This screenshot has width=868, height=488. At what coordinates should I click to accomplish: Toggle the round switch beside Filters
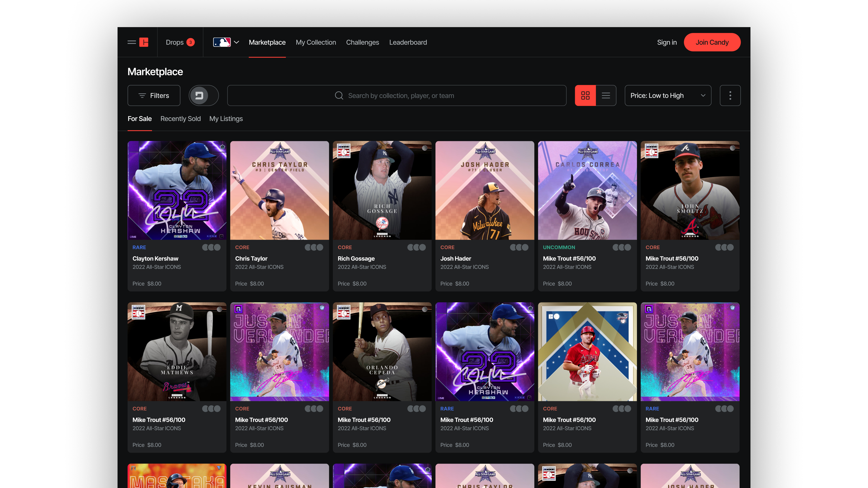[203, 96]
